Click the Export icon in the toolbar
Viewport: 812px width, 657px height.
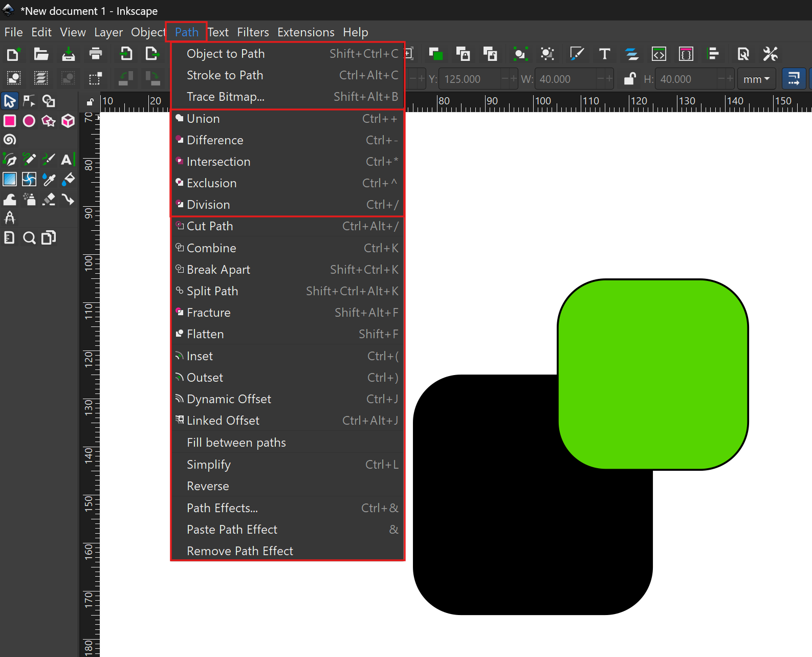(152, 54)
